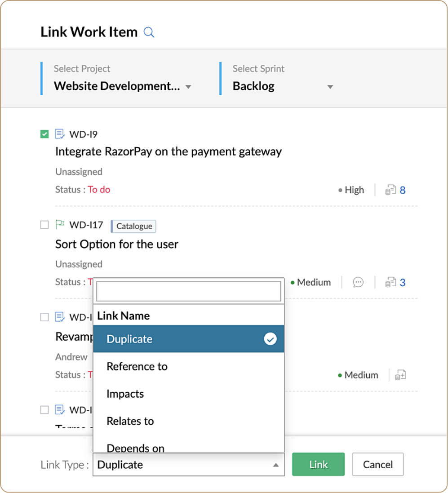Click the story icon on the Revamp item
Viewport: 448px width, 493px height.
60,317
